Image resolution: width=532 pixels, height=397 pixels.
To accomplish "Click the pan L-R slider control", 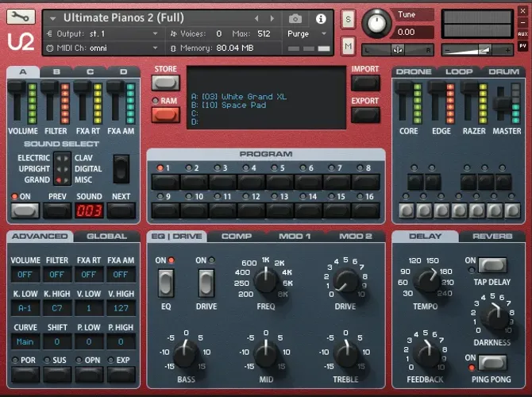I will (397, 50).
